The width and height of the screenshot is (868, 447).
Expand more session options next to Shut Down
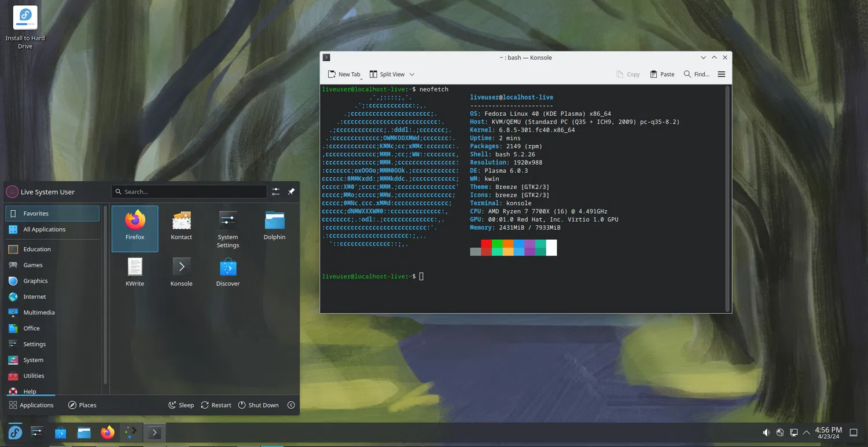click(291, 405)
